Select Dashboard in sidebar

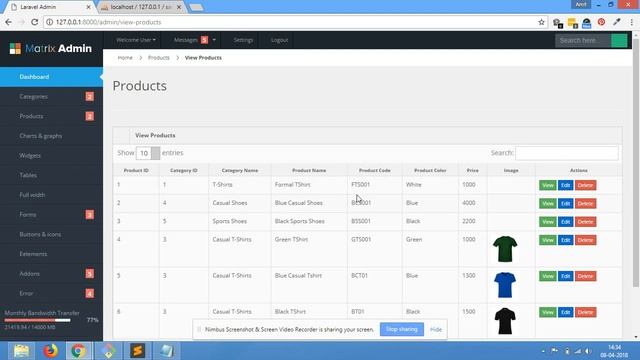(51, 77)
